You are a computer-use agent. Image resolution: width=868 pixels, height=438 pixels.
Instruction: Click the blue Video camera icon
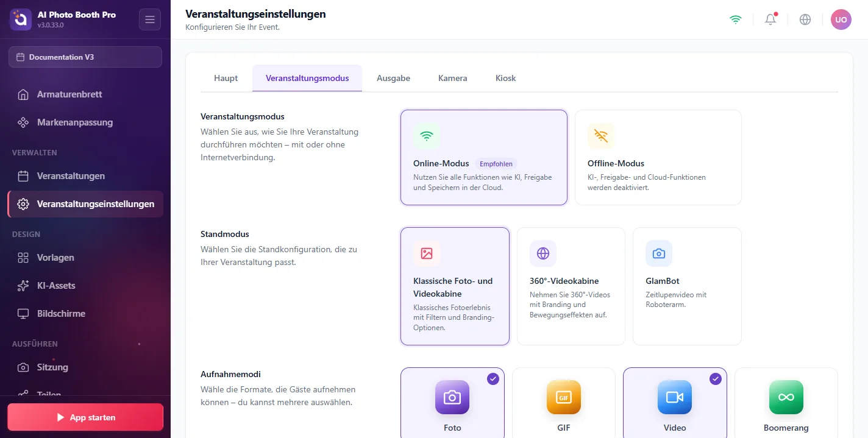pos(675,397)
